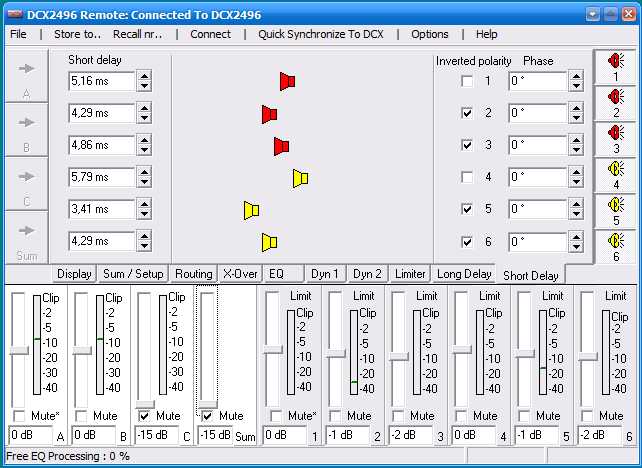The width and height of the screenshot is (642, 468).
Task: Increase the 5,16 ms short delay
Action: tap(144, 76)
